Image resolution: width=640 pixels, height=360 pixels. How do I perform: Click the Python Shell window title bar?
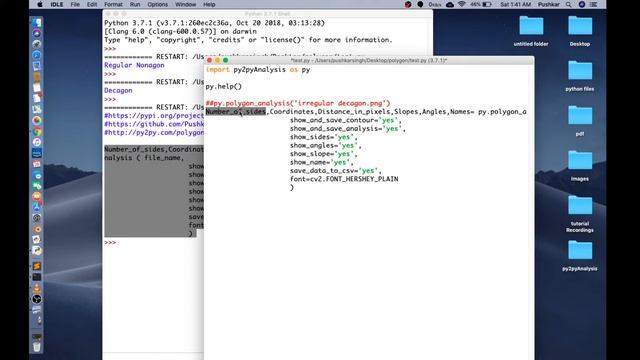click(x=267, y=14)
